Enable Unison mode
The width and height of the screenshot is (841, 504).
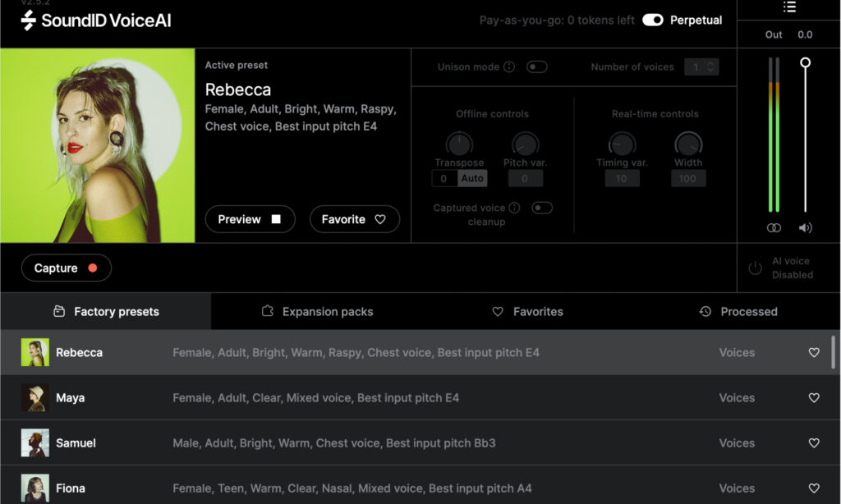click(x=537, y=66)
